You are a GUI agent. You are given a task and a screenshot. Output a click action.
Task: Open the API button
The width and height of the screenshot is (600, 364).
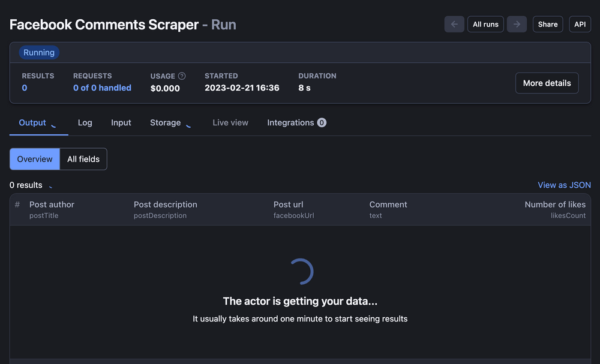coord(580,25)
